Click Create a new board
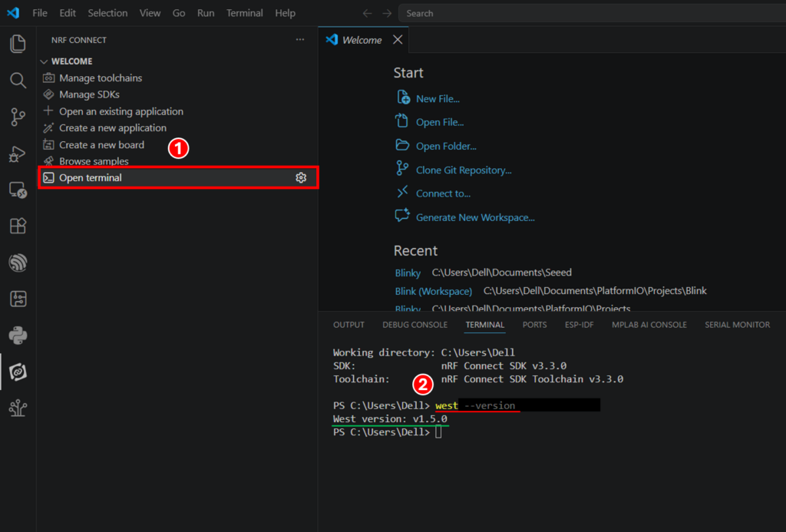This screenshot has height=532, width=786. click(x=102, y=144)
